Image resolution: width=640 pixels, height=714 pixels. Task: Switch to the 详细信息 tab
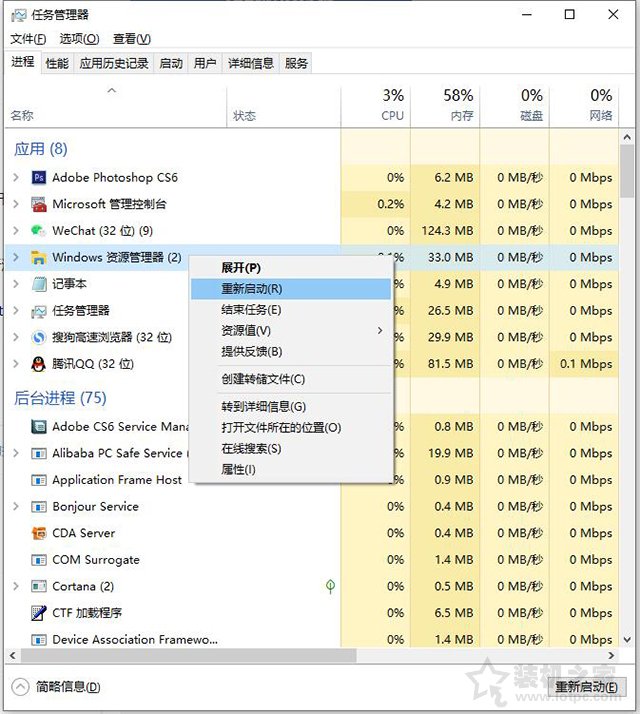tap(251, 63)
